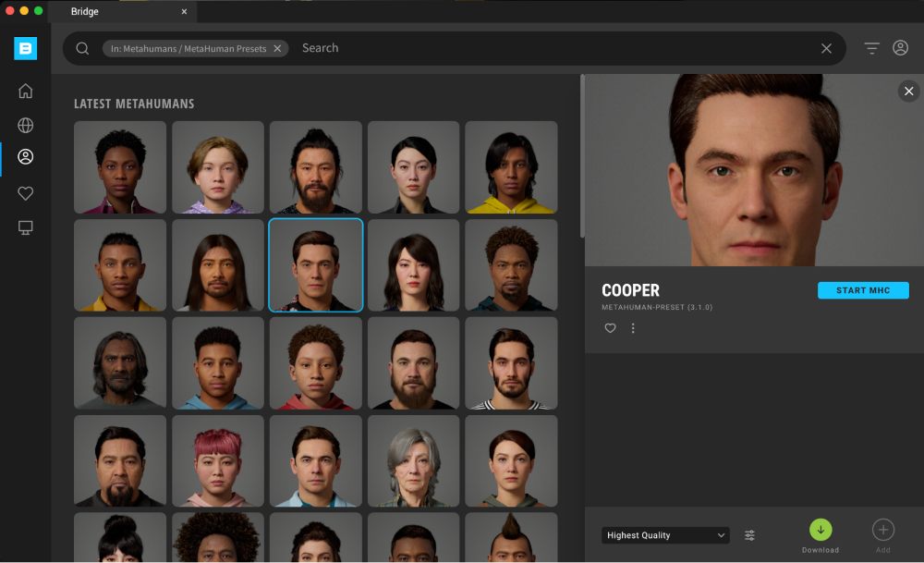
Task: Open download settings sliders icon
Action: tap(750, 535)
